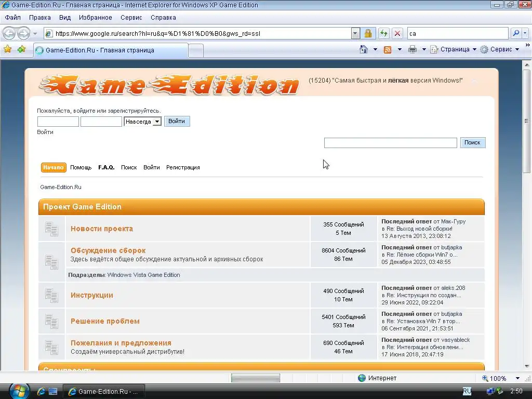This screenshot has height=399, width=532.
Task: Click the Начало navigation tab
Action: click(54, 167)
